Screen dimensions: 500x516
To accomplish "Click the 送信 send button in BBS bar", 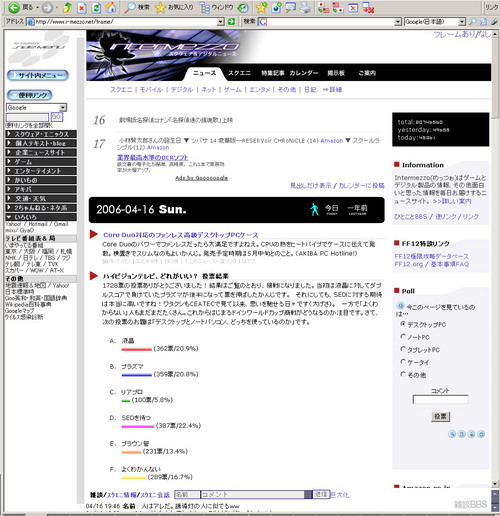I will pyautogui.click(x=321, y=494).
